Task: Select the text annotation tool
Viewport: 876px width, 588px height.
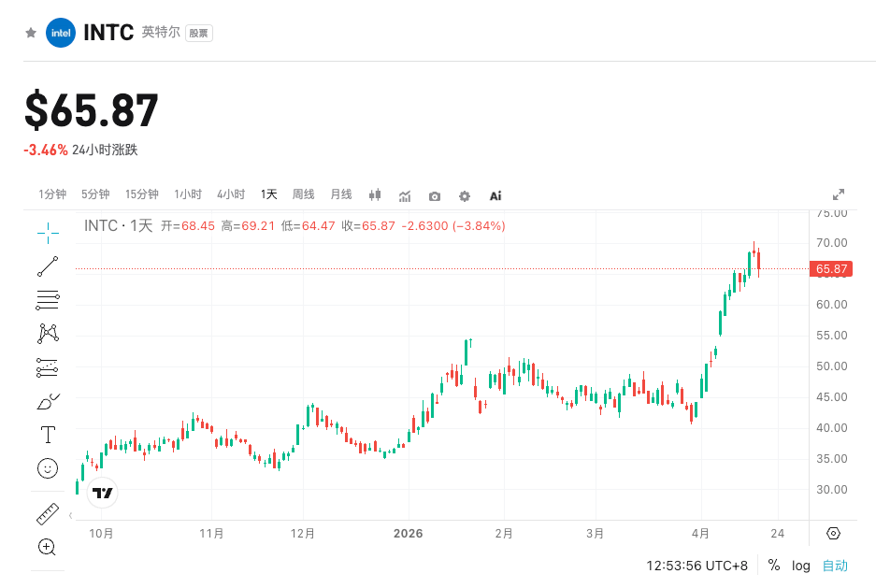Action: [48, 435]
